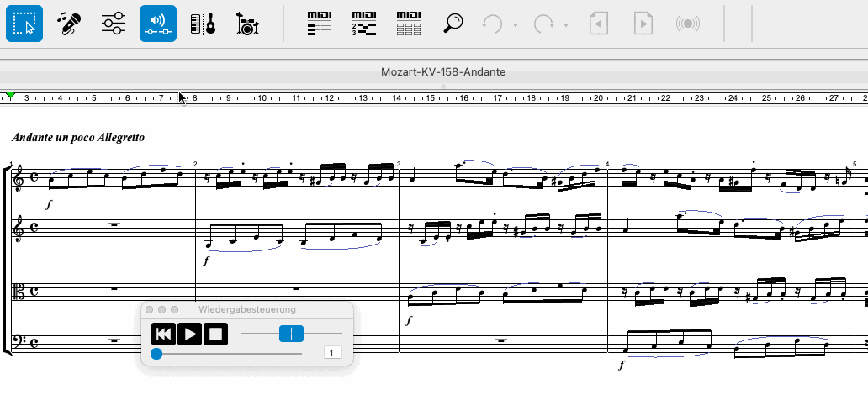The width and height of the screenshot is (868, 395).
Task: Open the keyboard and guitar instruments panel
Action: pos(203,24)
